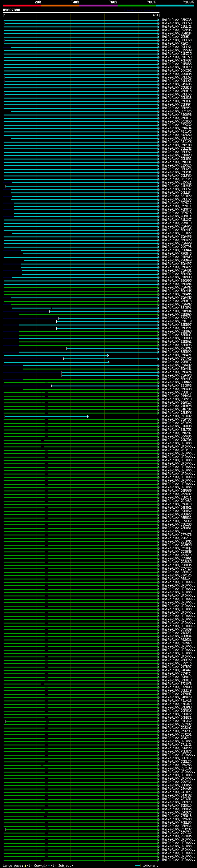
Task: Click label UniRef100_A8HX38
Action: coord(177,20)
